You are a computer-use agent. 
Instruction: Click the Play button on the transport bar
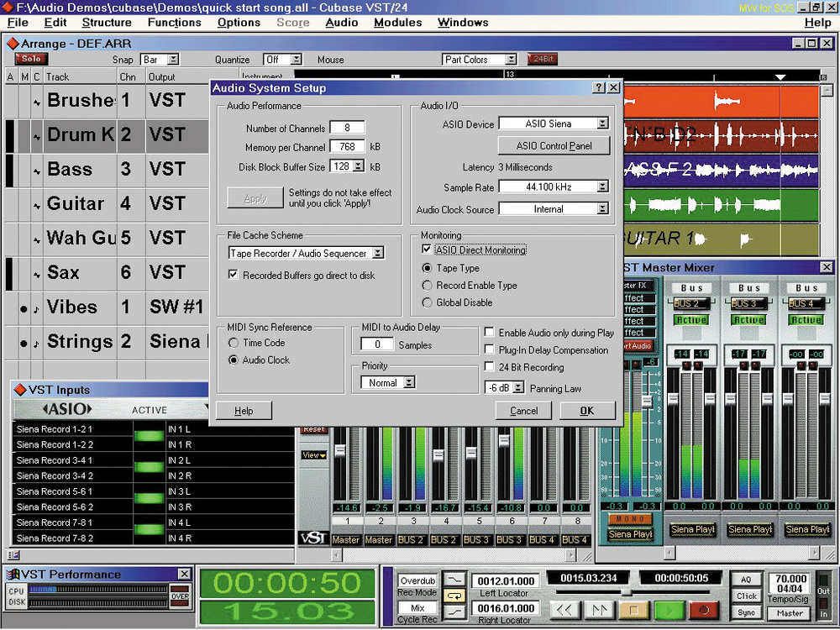pos(668,610)
